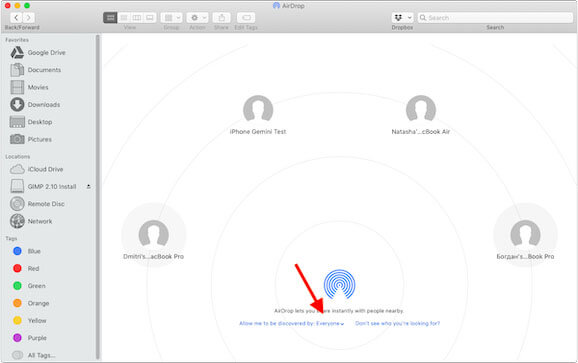
Task: Eject the GIMP 2.10 Install volume
Action: click(x=88, y=186)
